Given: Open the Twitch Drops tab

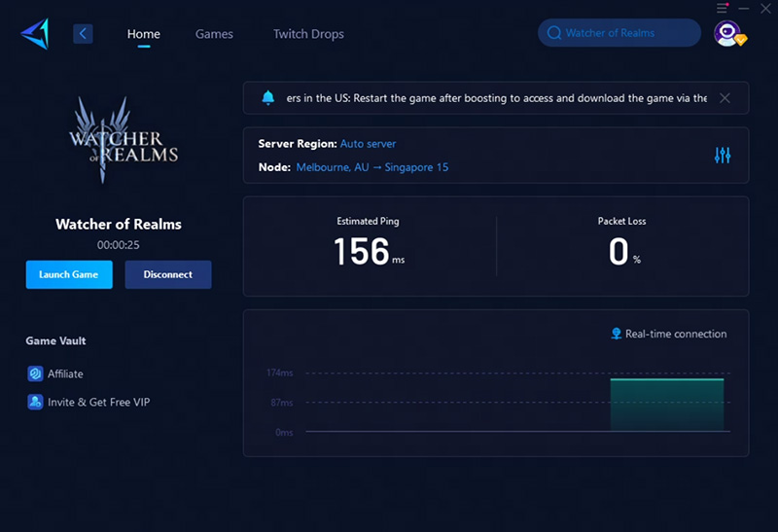Looking at the screenshot, I should pyautogui.click(x=308, y=34).
